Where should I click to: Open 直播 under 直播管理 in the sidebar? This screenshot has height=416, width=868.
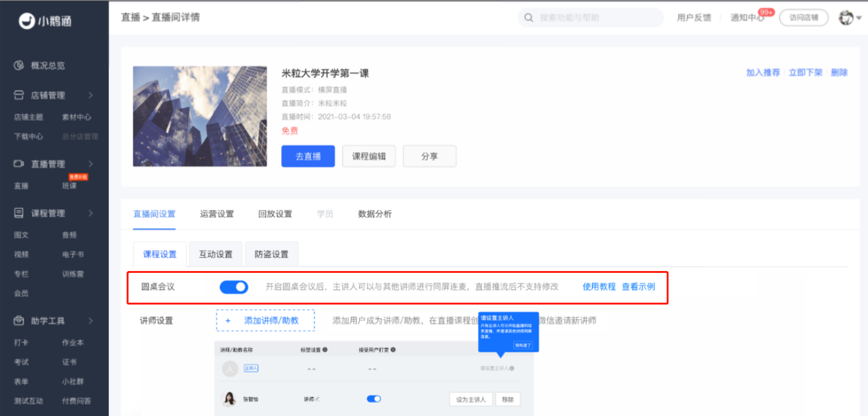pos(22,186)
